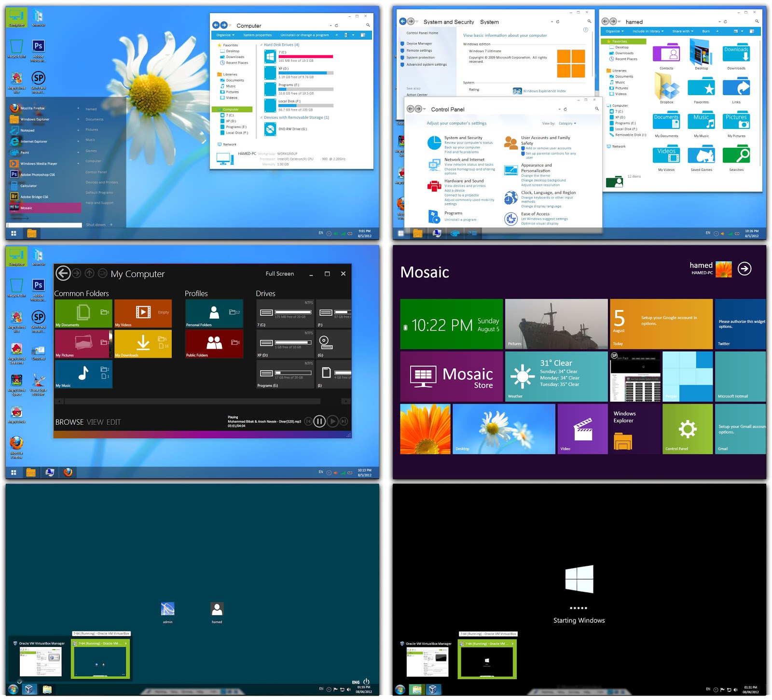Open the DVD RW Drive (G:) icon
The image size is (772, 700).
coord(270,129)
